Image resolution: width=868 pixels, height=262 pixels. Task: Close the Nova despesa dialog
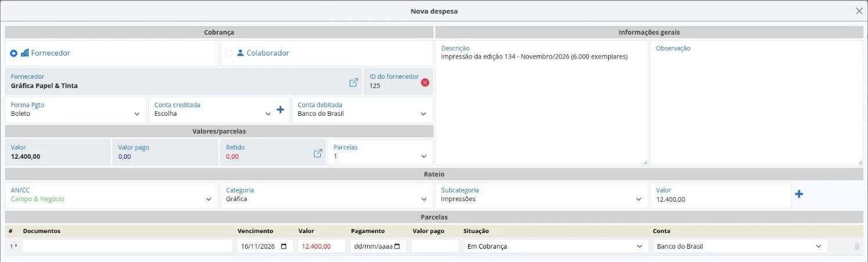tap(859, 10)
